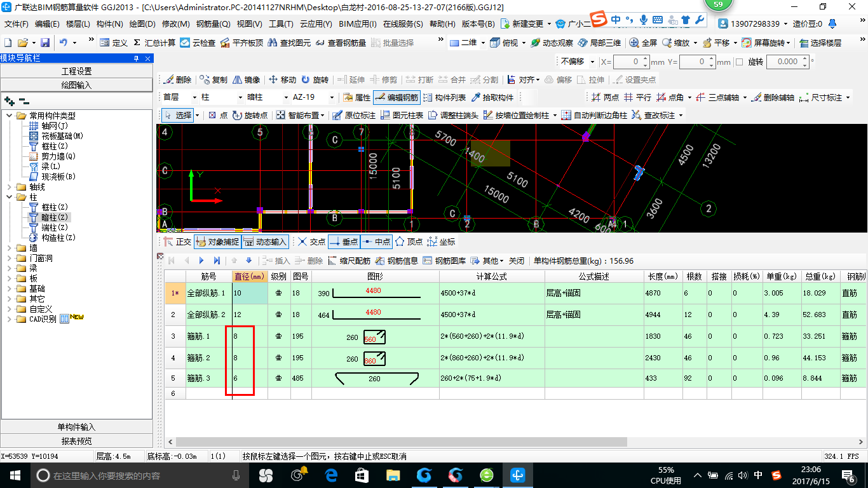The width and height of the screenshot is (868, 488).
Task: Open 属性 properties panel
Action: (356, 97)
